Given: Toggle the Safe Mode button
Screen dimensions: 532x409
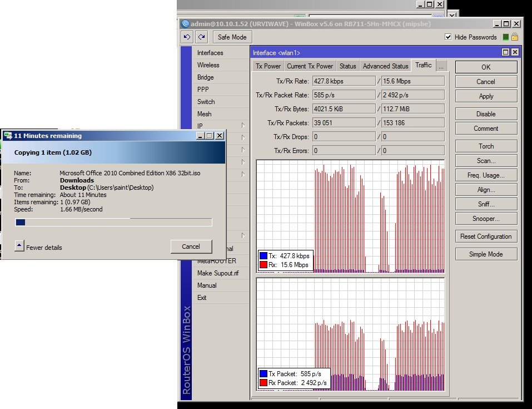Looking at the screenshot, I should (x=232, y=37).
